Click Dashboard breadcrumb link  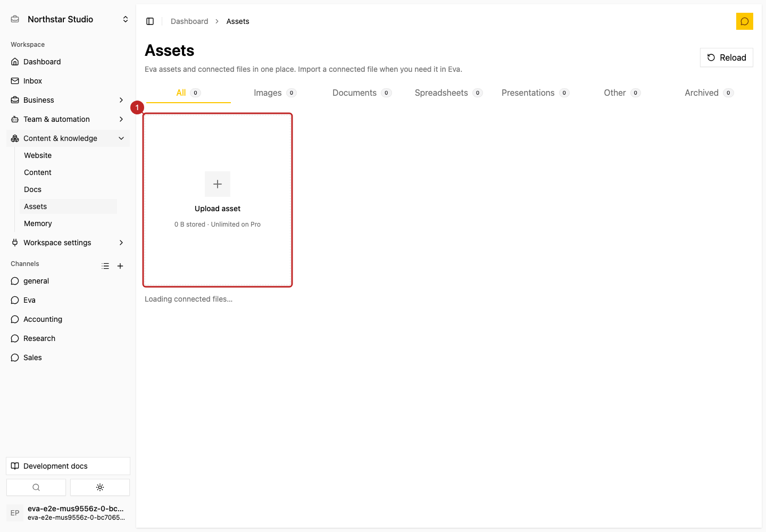pyautogui.click(x=189, y=21)
